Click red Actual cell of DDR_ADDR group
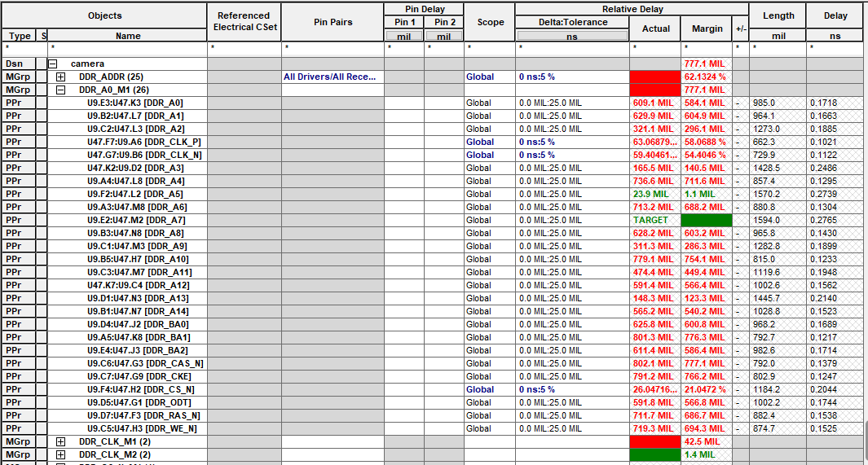The width and height of the screenshot is (868, 465). [655, 77]
